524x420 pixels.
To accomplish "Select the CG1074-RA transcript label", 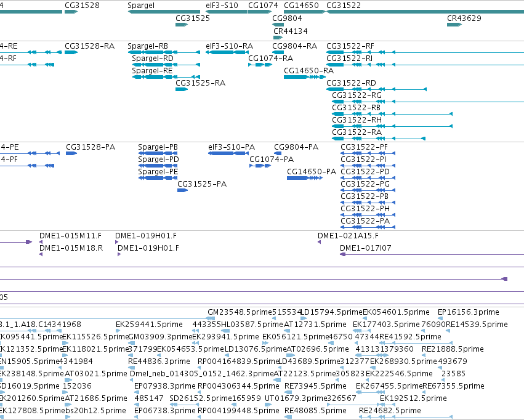I will click(271, 59).
